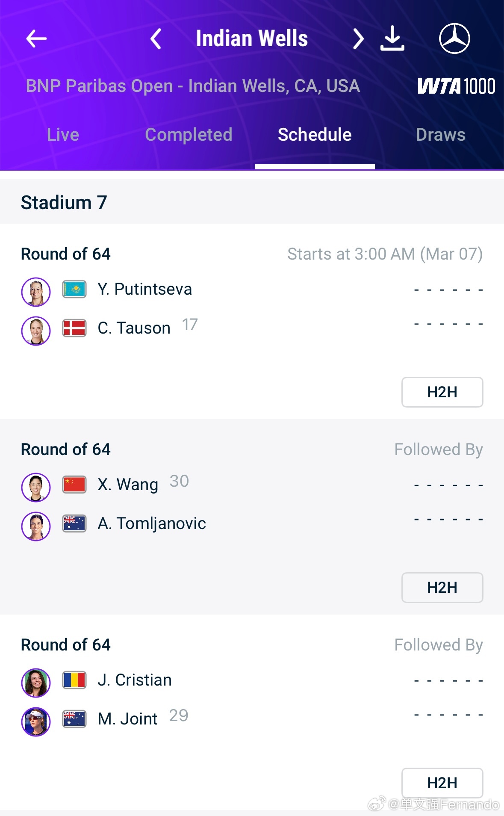
Task: Tap the download schedule icon
Action: [x=392, y=38]
